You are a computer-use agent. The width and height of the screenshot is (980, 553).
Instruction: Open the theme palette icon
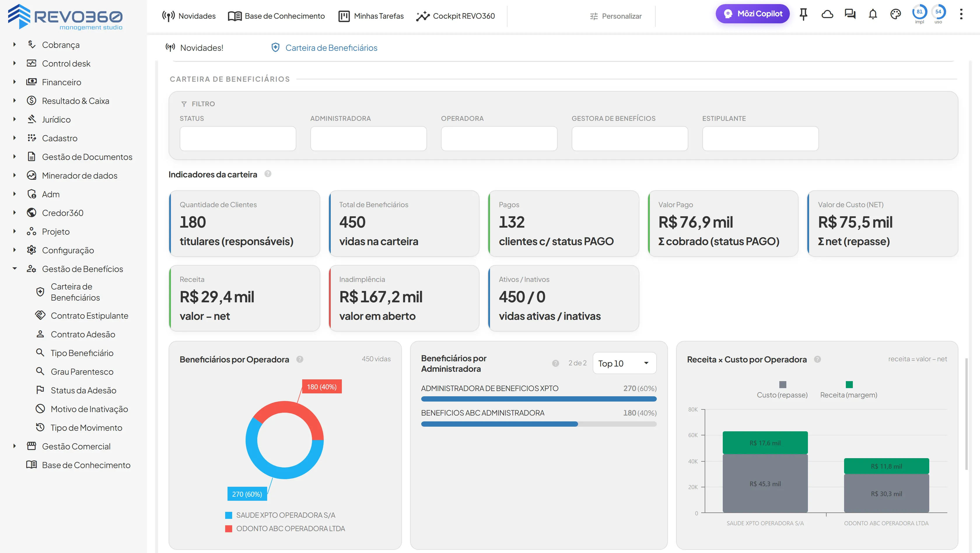click(895, 15)
